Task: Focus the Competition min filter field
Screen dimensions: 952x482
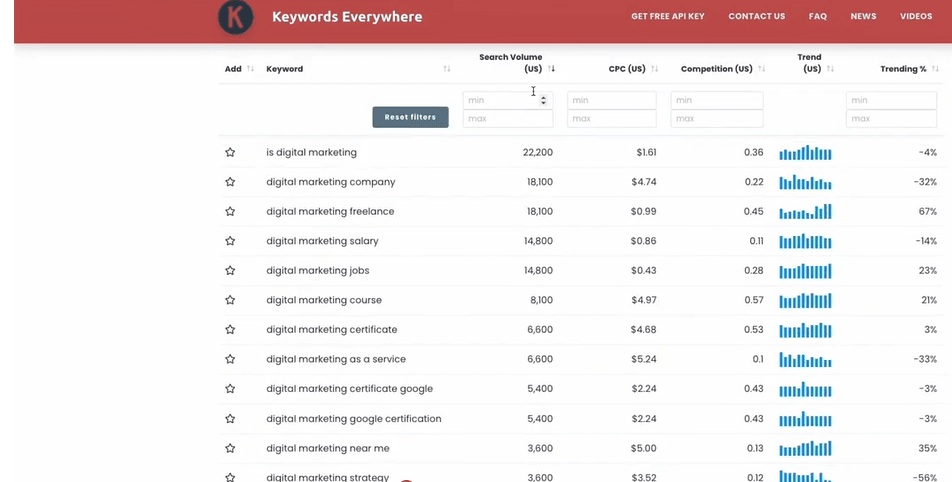Action: (x=716, y=100)
